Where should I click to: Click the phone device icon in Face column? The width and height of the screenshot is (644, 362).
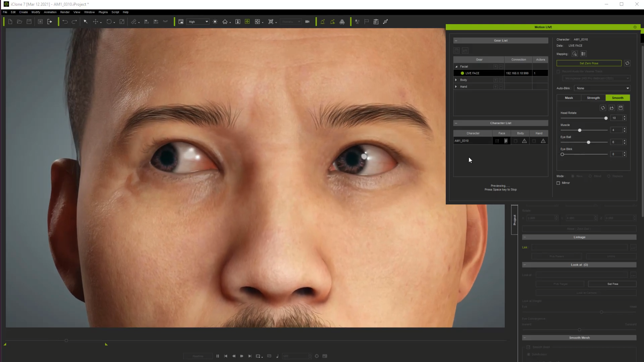tap(506, 141)
